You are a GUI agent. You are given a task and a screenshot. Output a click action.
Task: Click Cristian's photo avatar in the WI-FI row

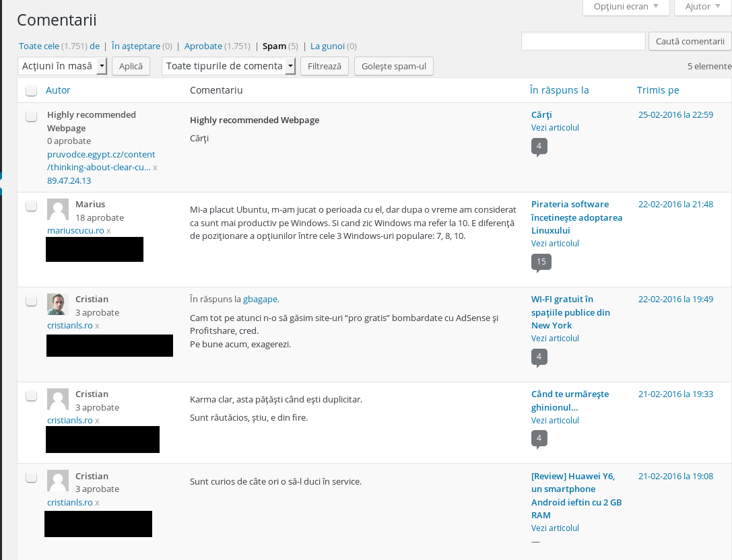tap(58, 304)
